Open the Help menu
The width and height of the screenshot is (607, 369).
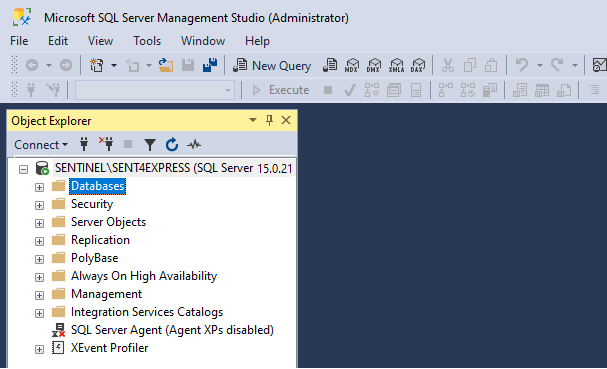[x=257, y=41]
